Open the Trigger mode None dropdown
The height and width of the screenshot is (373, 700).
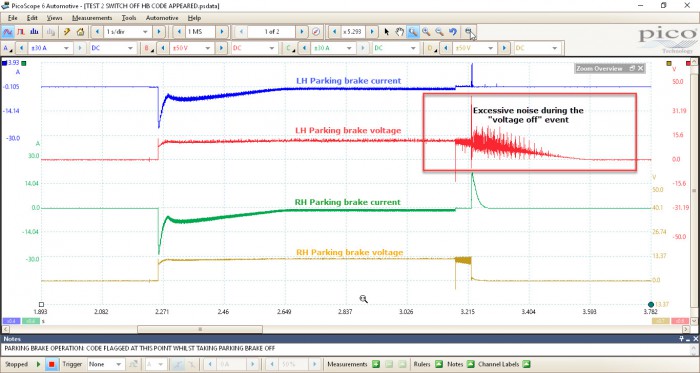coord(105,364)
